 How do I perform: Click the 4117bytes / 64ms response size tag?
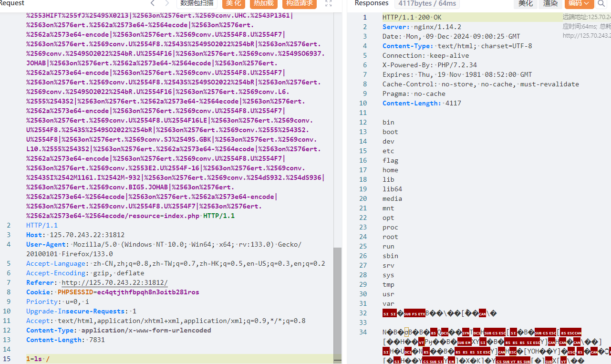click(x=427, y=3)
